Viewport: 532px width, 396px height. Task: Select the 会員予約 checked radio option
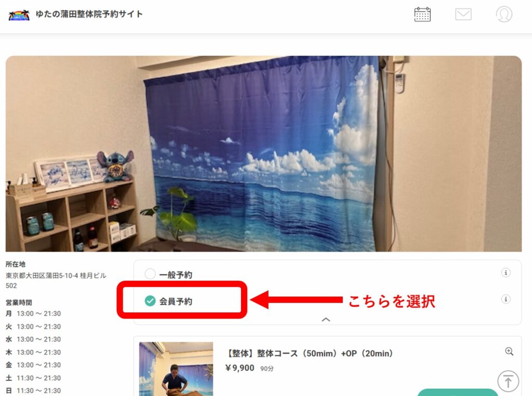(x=150, y=301)
